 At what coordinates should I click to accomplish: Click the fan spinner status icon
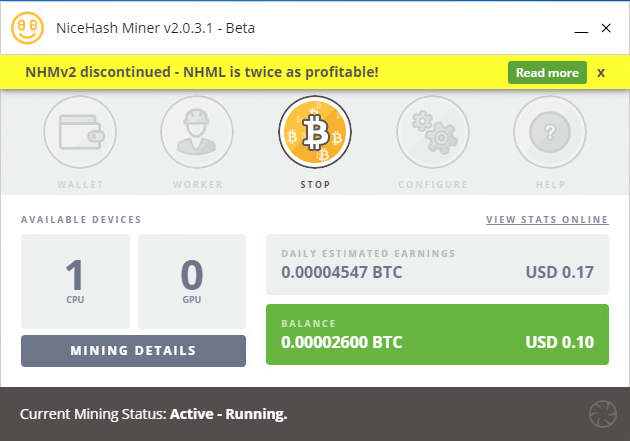click(603, 414)
